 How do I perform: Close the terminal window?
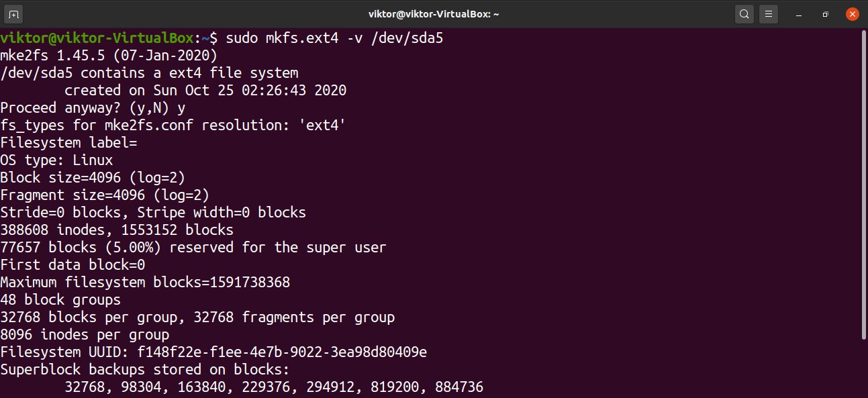[851, 13]
